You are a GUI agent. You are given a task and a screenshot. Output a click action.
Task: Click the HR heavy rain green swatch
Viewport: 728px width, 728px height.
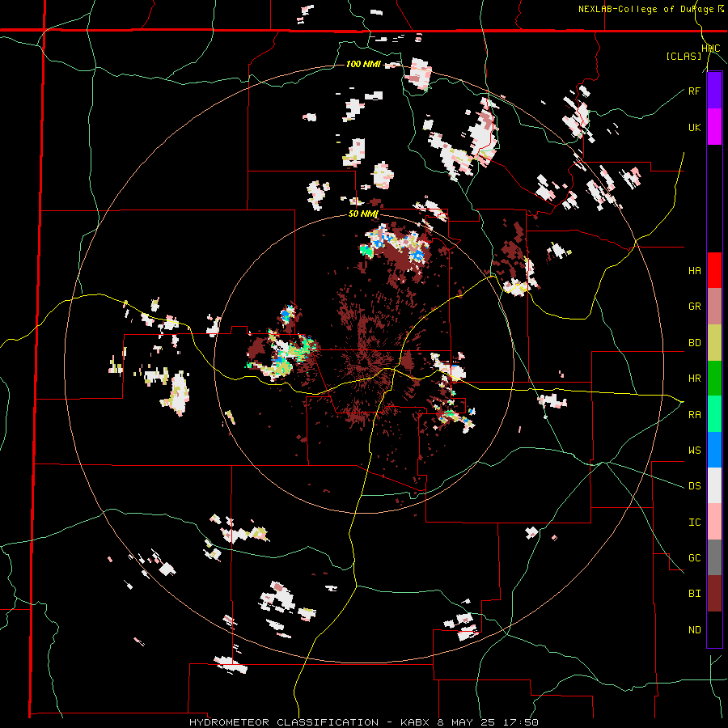(714, 379)
